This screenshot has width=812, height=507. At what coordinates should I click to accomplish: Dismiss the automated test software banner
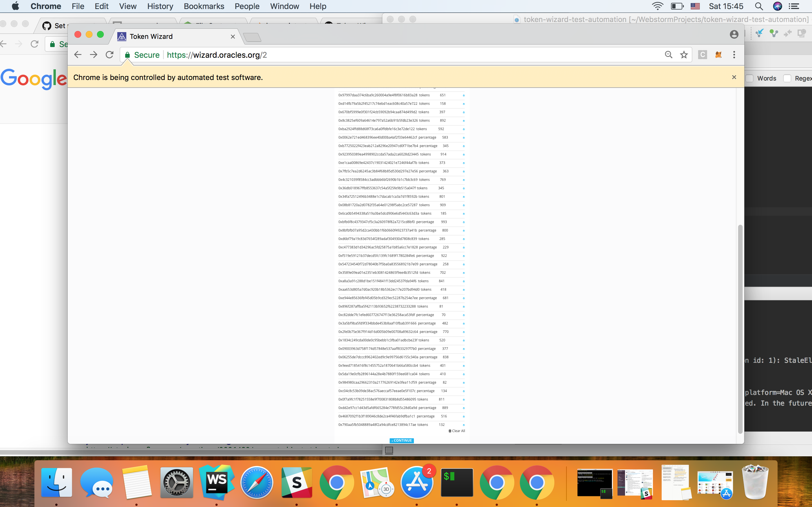[734, 77]
